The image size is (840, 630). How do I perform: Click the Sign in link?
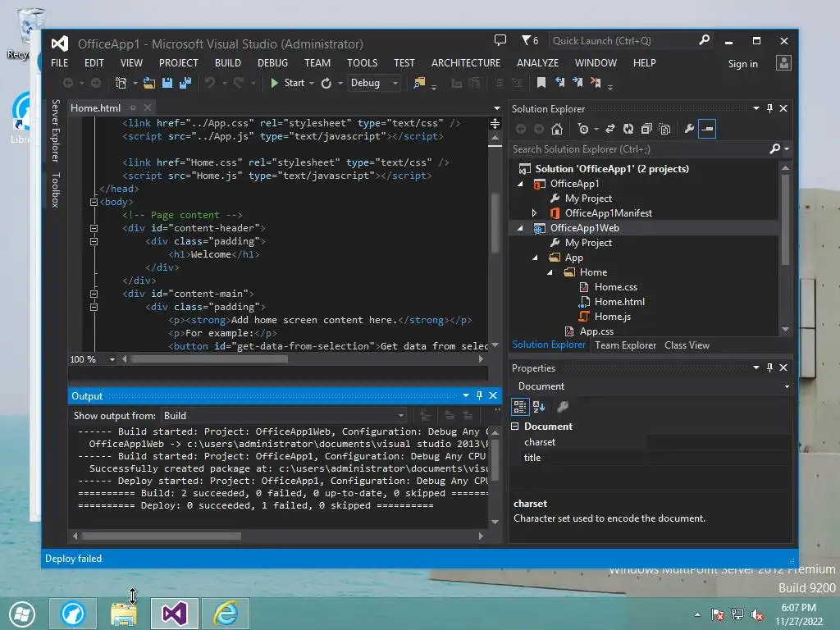tap(742, 64)
